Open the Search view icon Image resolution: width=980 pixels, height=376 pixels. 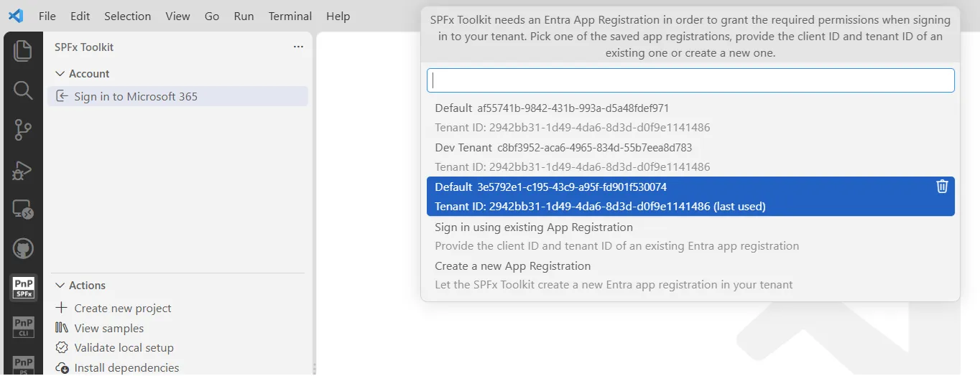pyautogui.click(x=23, y=90)
